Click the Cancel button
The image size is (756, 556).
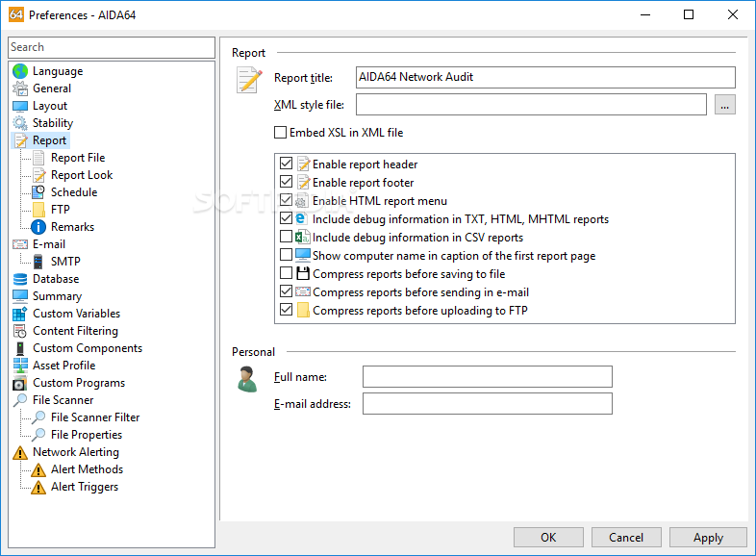click(626, 537)
